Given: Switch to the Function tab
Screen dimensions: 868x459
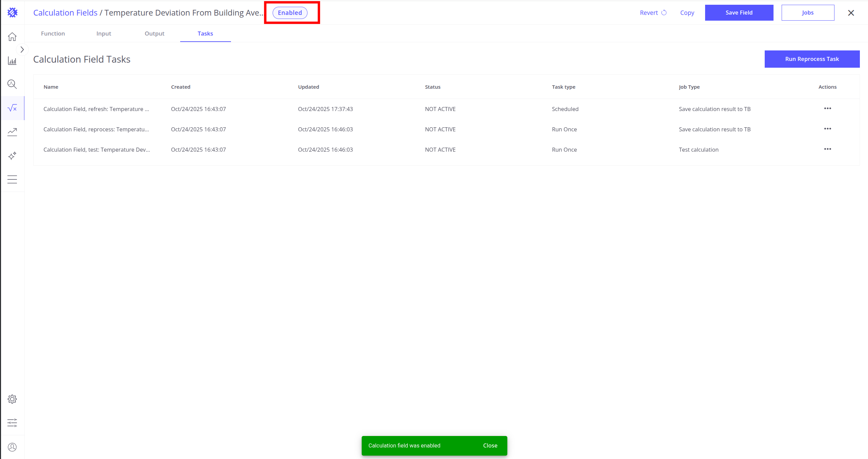Looking at the screenshot, I should pyautogui.click(x=53, y=34).
